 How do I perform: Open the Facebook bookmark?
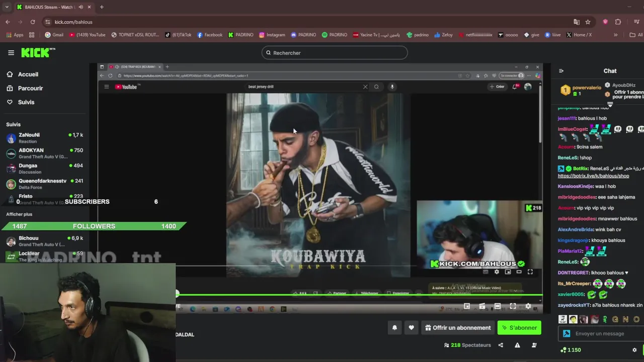tap(210, 35)
